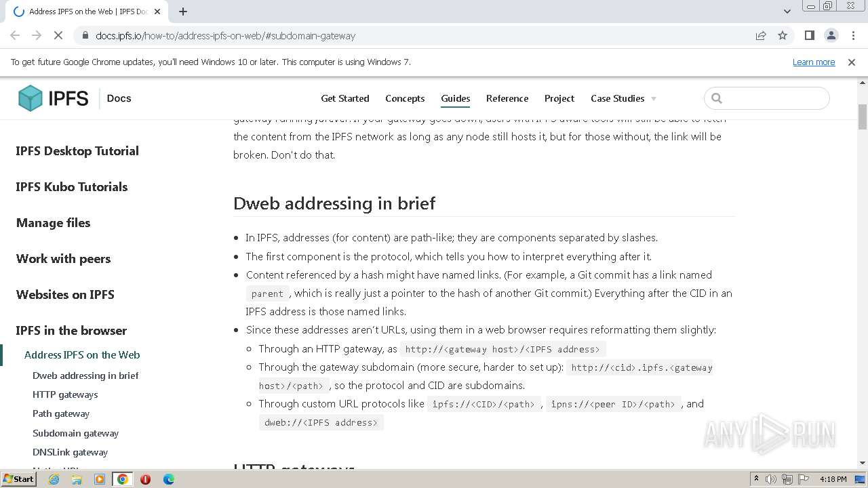Click the Dweb addressing in brief heading

[334, 203]
